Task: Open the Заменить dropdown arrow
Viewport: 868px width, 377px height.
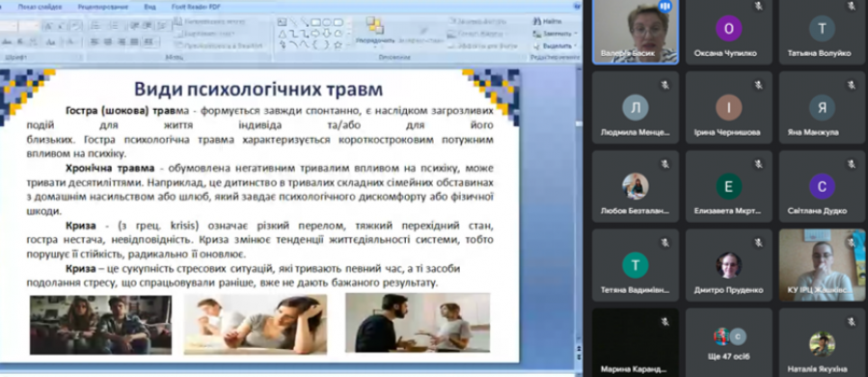Action: pos(576,34)
